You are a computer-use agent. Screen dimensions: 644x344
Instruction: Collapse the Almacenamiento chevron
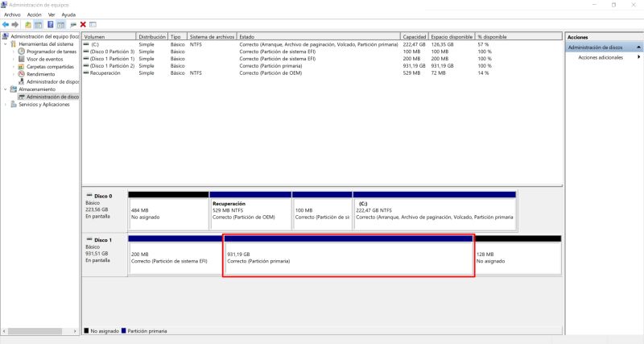(x=6, y=89)
